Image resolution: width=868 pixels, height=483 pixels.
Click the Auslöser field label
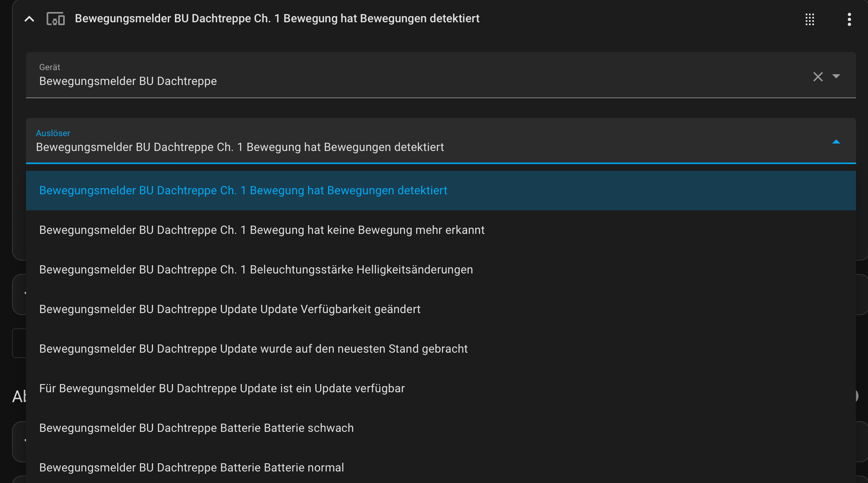tap(53, 133)
